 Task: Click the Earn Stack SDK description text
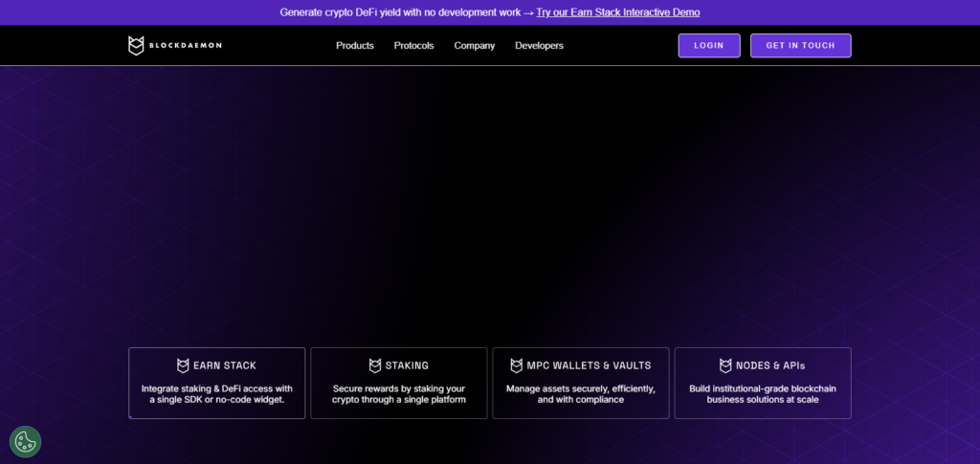pos(217,394)
